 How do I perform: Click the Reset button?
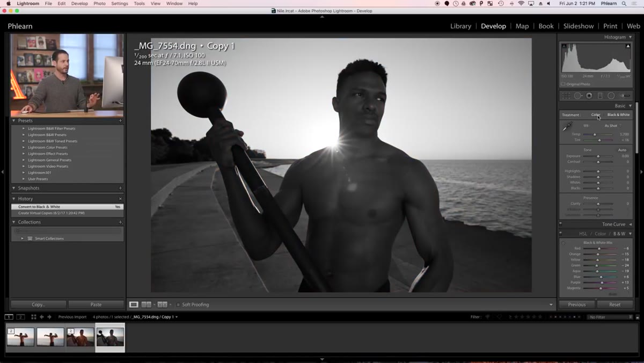[x=615, y=304]
